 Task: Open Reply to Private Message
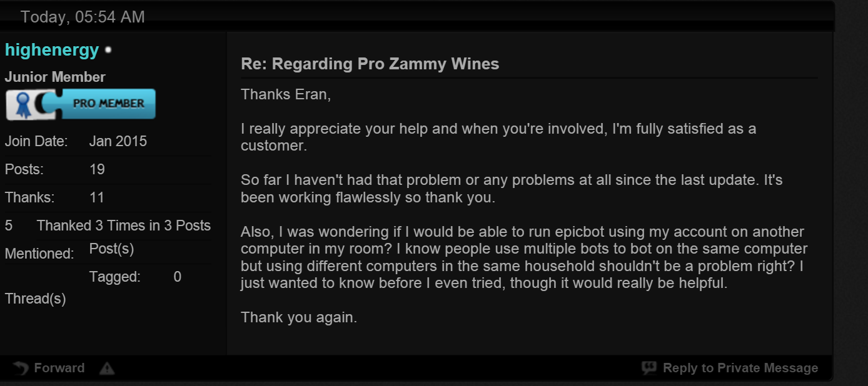point(740,368)
